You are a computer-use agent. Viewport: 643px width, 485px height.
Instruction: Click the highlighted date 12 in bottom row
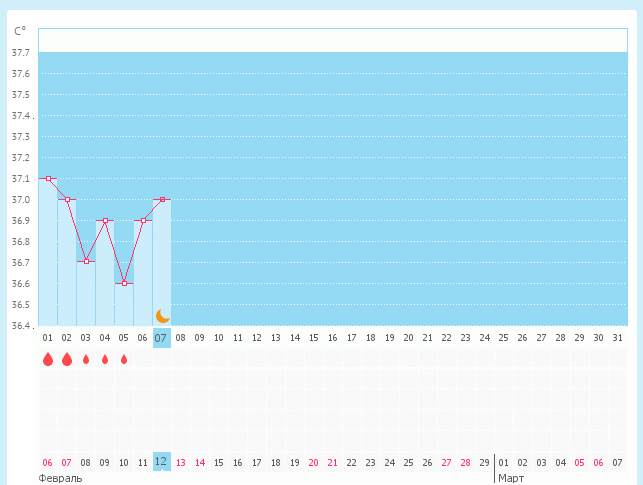(161, 462)
